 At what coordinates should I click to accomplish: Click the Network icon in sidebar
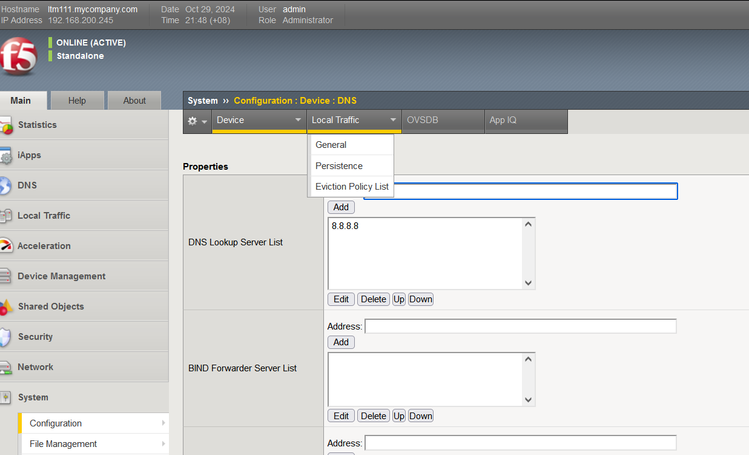[6, 367]
